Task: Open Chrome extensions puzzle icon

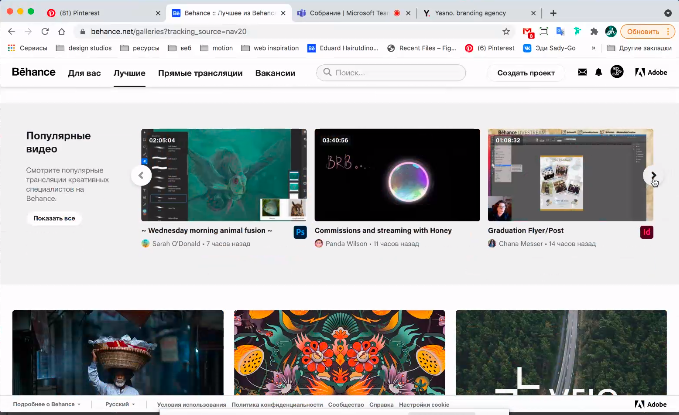Action: (594, 31)
